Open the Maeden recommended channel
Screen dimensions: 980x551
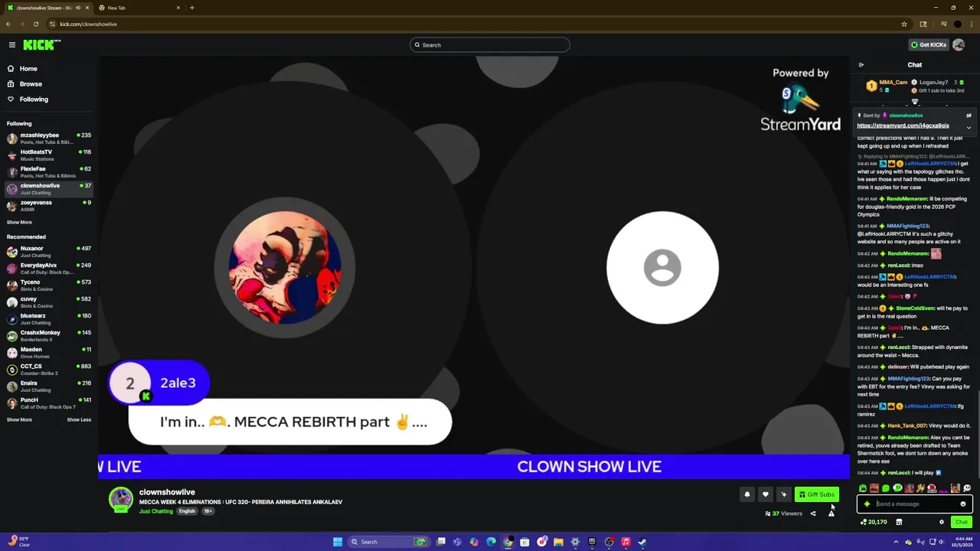pyautogui.click(x=49, y=353)
